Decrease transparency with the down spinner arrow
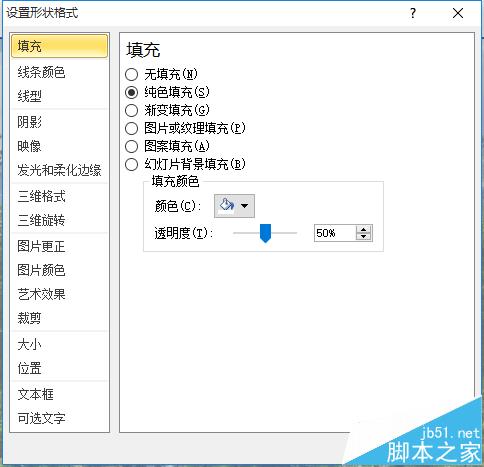This screenshot has width=484, height=467. pos(363,237)
